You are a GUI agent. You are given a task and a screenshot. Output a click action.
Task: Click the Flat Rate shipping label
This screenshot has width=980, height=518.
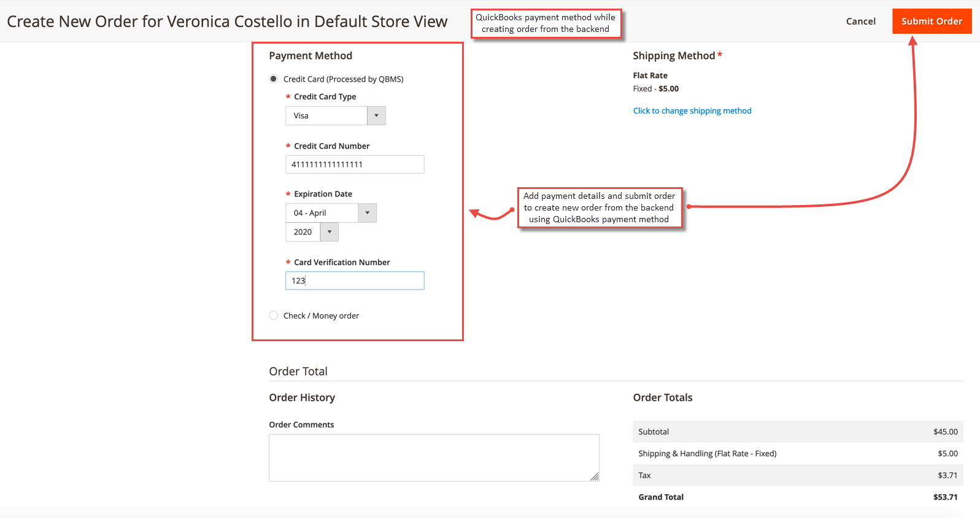650,75
